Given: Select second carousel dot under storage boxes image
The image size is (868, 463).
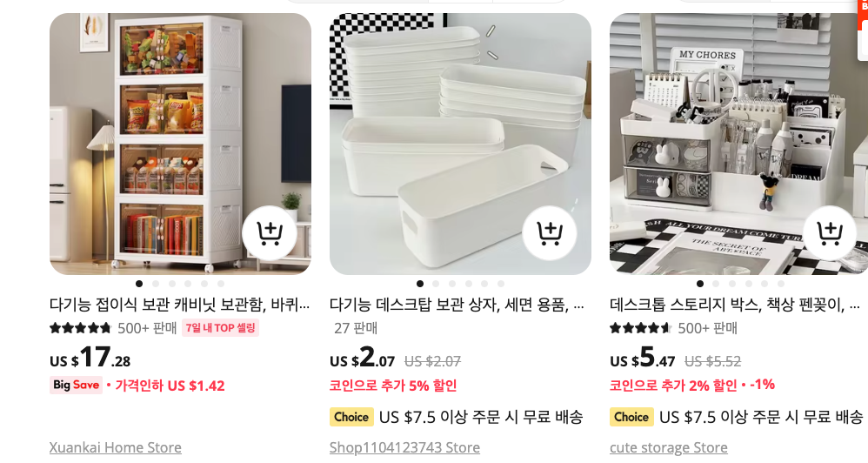Looking at the screenshot, I should (437, 284).
